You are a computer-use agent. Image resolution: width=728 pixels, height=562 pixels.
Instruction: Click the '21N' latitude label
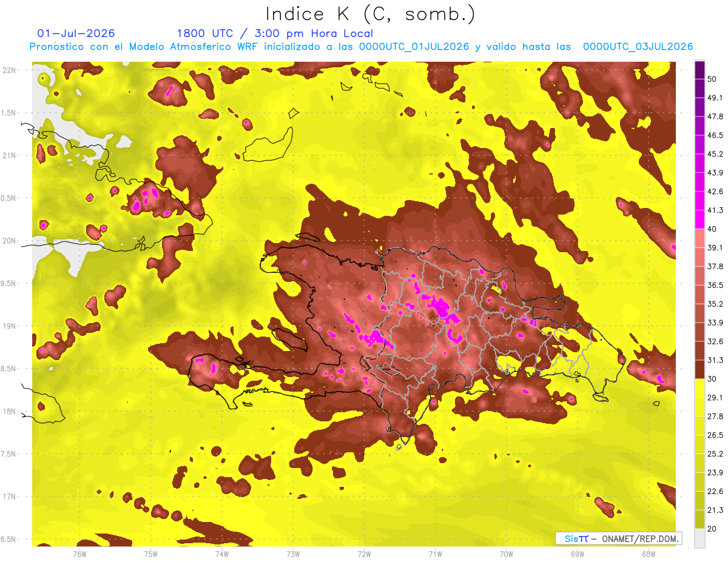tap(10, 155)
